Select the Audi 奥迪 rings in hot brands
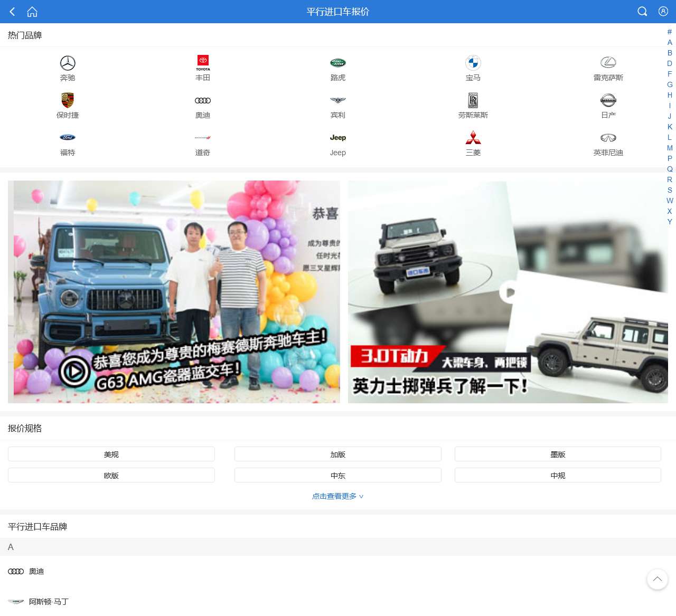The height and width of the screenshot is (616, 676). click(x=203, y=100)
